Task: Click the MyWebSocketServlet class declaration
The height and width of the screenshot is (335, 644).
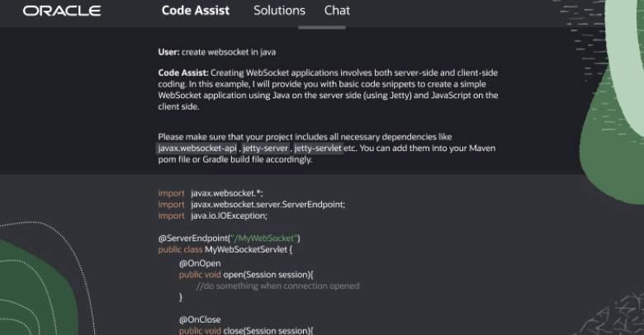Action: [225, 250]
